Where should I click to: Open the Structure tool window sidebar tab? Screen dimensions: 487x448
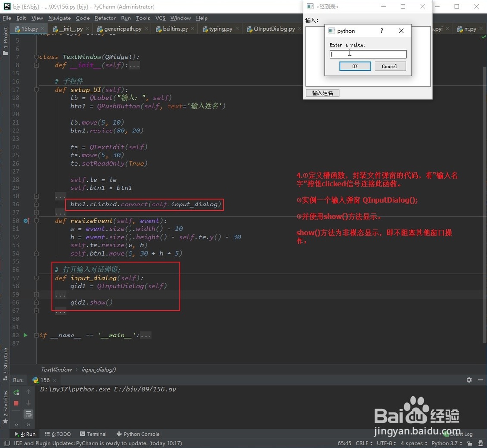pyautogui.click(x=5, y=364)
